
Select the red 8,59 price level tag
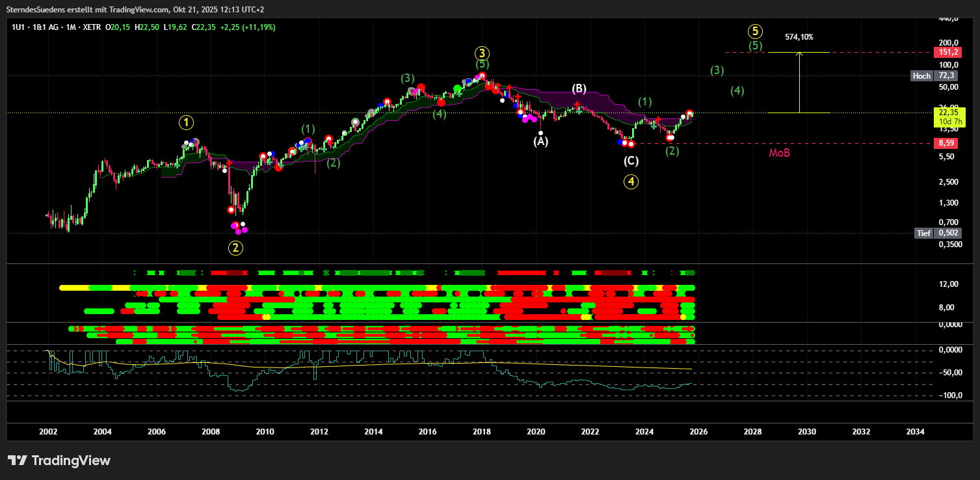946,143
